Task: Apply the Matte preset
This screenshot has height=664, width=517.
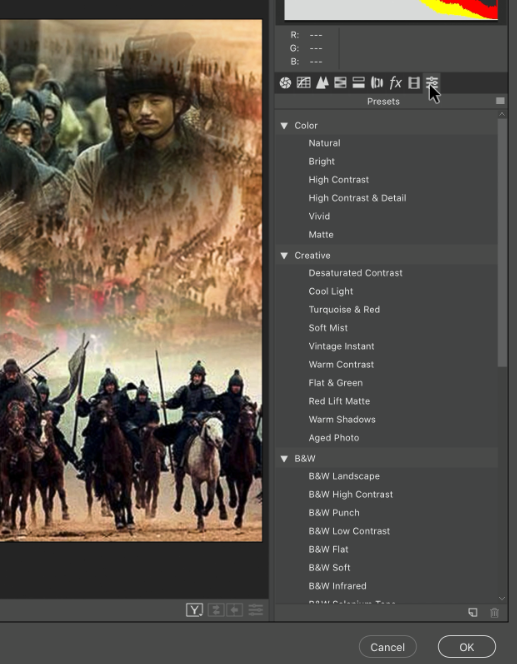Action: (x=321, y=234)
